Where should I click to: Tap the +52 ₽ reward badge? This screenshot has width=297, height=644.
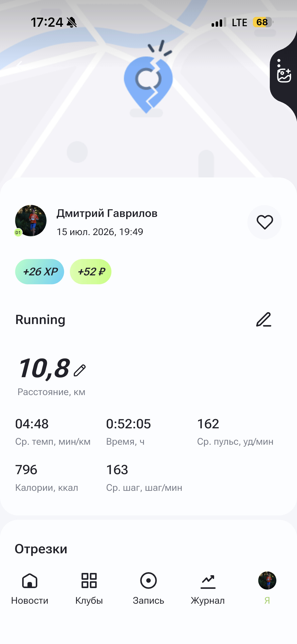tap(91, 272)
